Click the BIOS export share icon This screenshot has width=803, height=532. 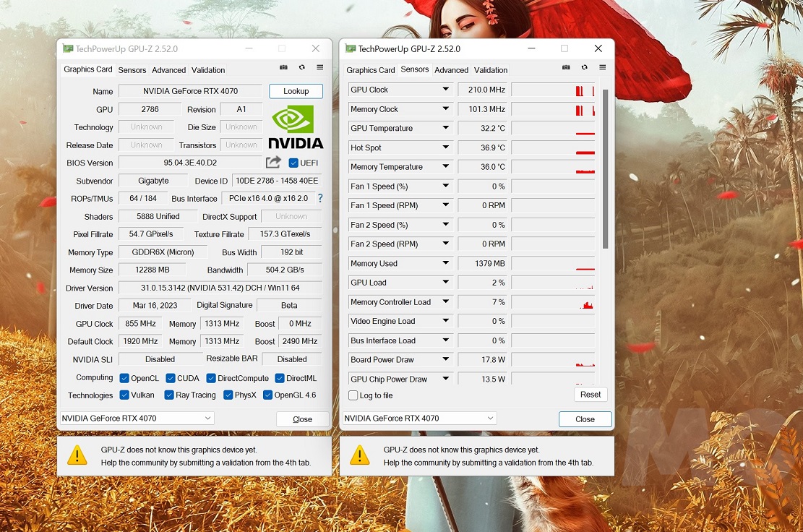[273, 163]
